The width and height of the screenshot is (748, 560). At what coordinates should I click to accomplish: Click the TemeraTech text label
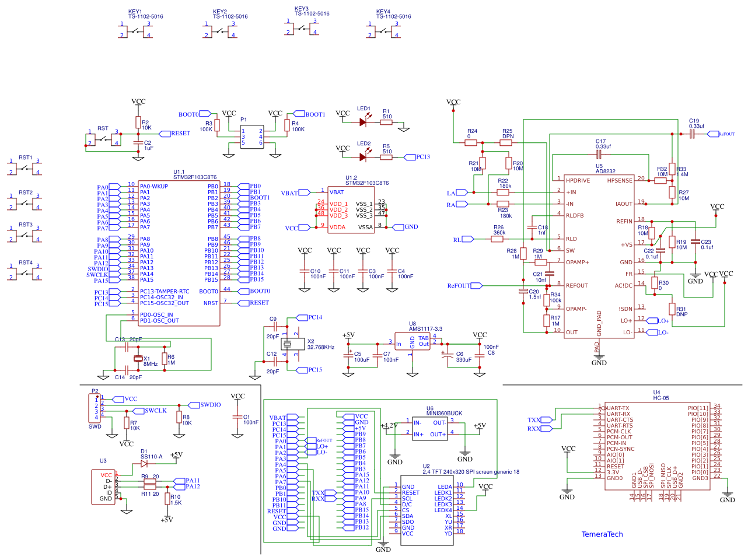point(602,533)
